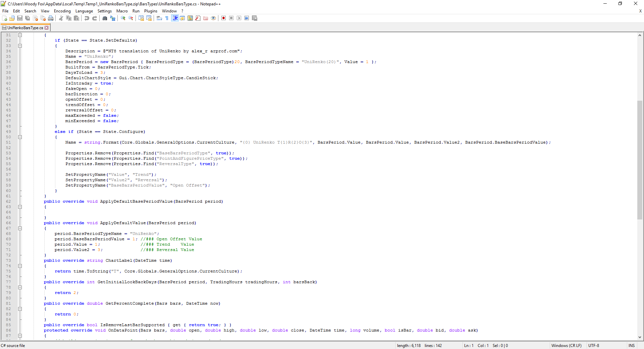
Task: Undo the last change via toolbar
Action: [87, 18]
